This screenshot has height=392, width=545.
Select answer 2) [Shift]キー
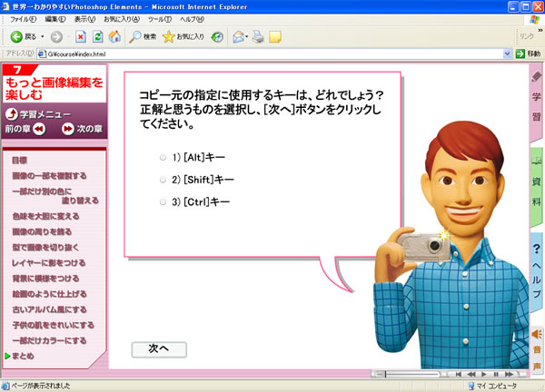[163, 180]
